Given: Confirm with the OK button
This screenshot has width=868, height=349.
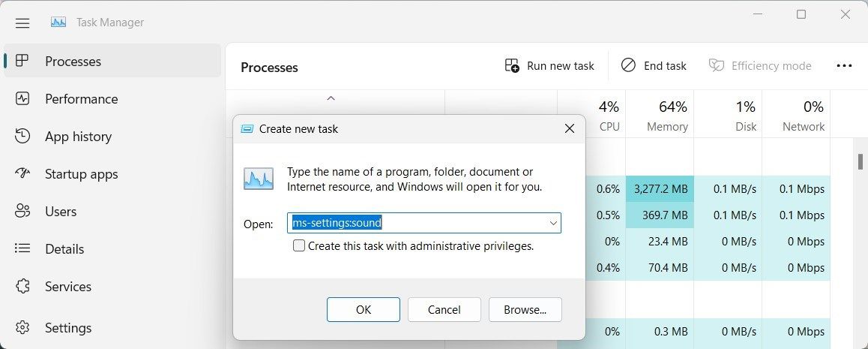Looking at the screenshot, I should tap(363, 310).
